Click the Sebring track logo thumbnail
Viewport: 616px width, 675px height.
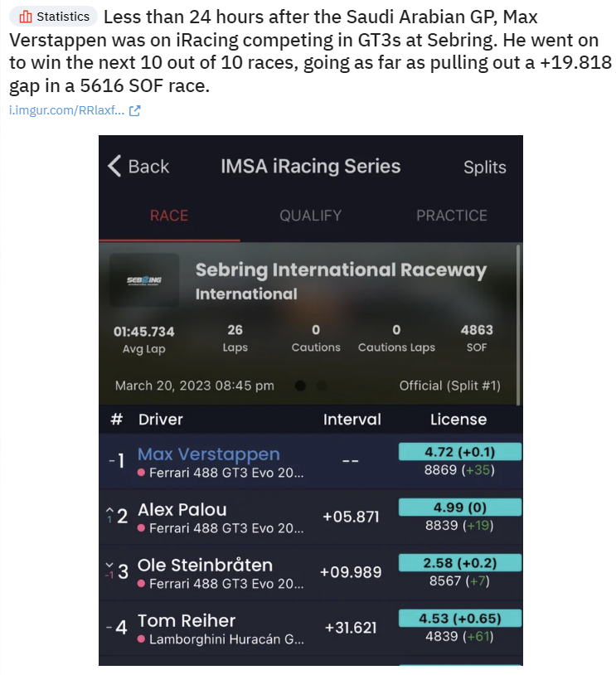[144, 279]
